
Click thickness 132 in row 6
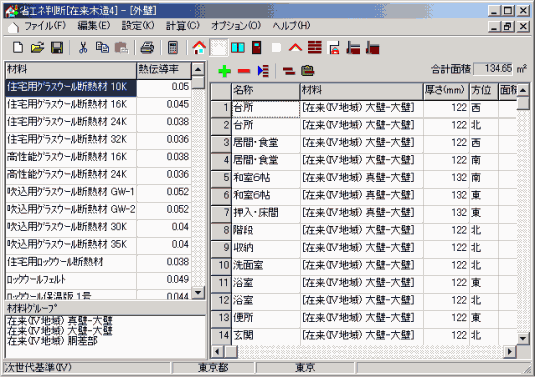coord(446,195)
